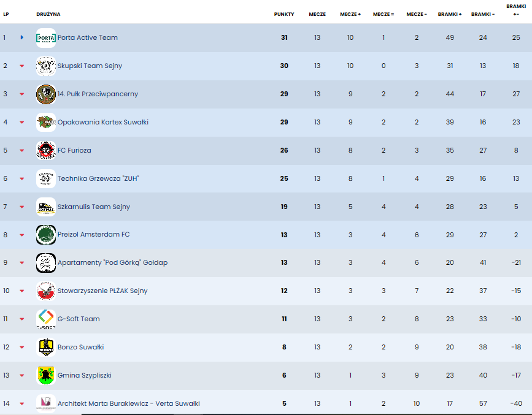Screen dimensions: 532x415
Task: Open Technika Grzewcza "ZUH" team link
Action: 98,178
